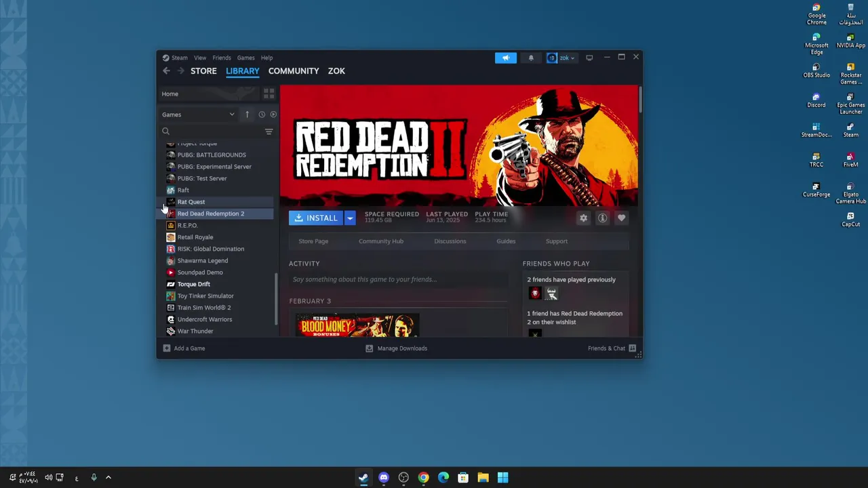Go back using the left arrow in Steam
The width and height of the screenshot is (868, 488).
pos(166,70)
